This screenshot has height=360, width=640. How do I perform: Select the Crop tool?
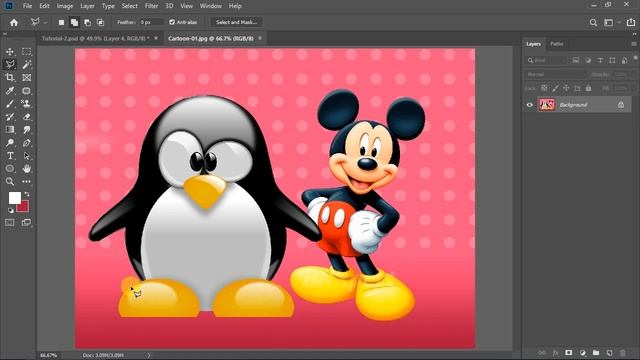[x=10, y=78]
